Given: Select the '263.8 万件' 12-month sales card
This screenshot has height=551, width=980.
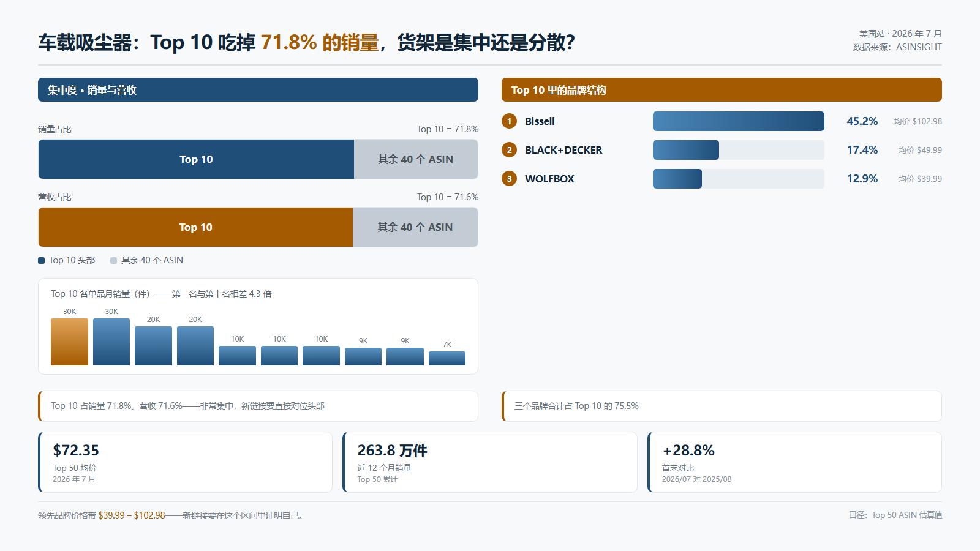Looking at the screenshot, I should pyautogui.click(x=490, y=462).
